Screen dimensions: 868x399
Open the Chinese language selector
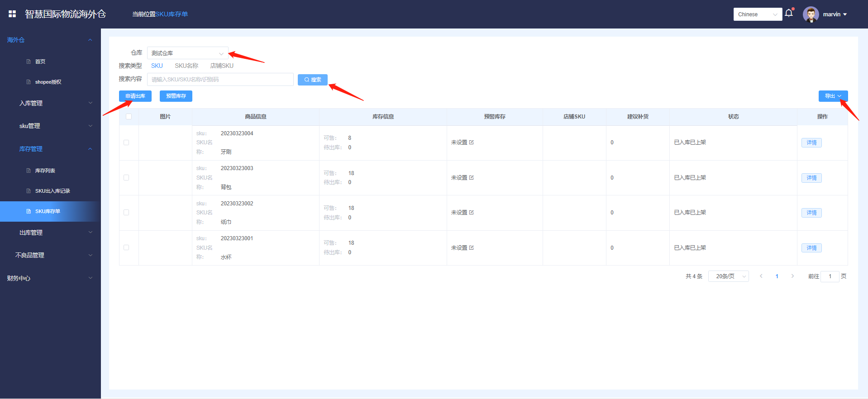pyautogui.click(x=757, y=14)
